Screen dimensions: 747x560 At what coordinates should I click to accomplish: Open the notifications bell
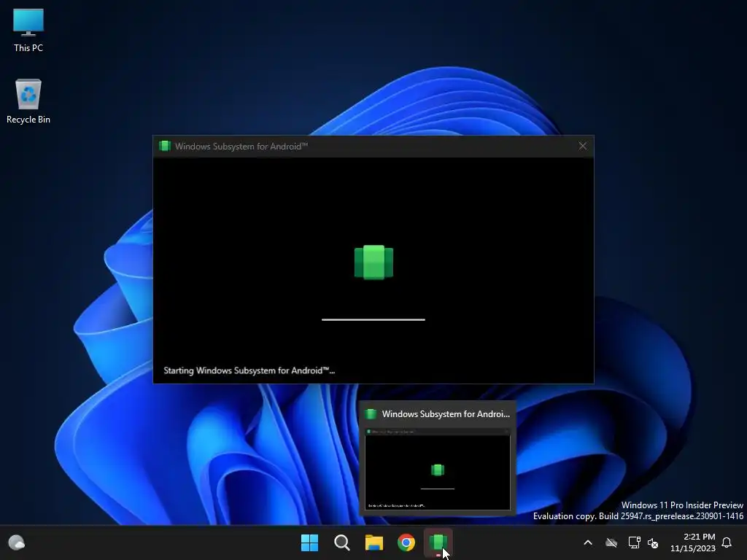[x=727, y=542]
